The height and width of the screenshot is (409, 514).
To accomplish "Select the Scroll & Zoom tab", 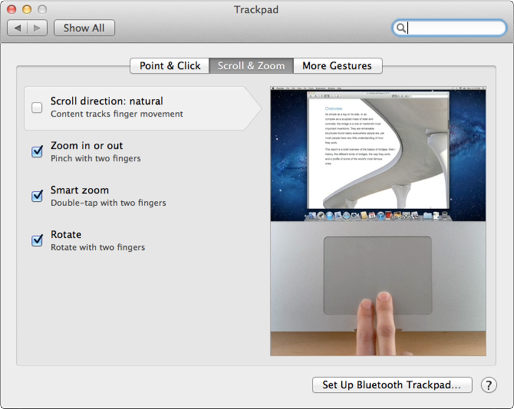I will coord(251,66).
